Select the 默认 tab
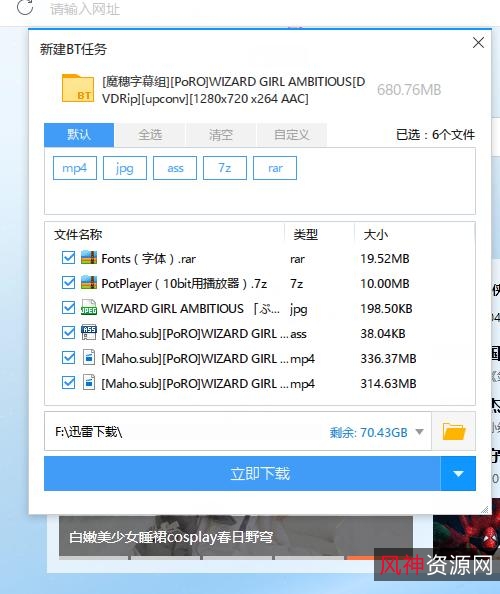 coord(79,134)
